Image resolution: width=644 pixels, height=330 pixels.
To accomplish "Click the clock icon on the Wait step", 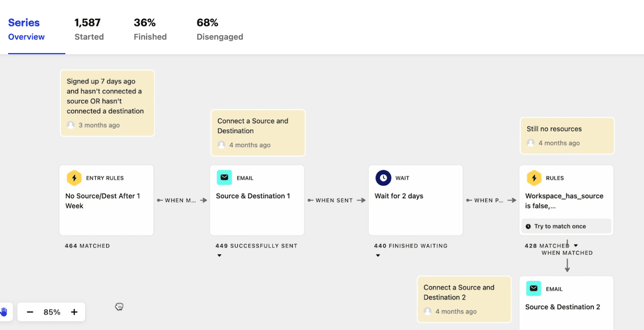I will 383,178.
